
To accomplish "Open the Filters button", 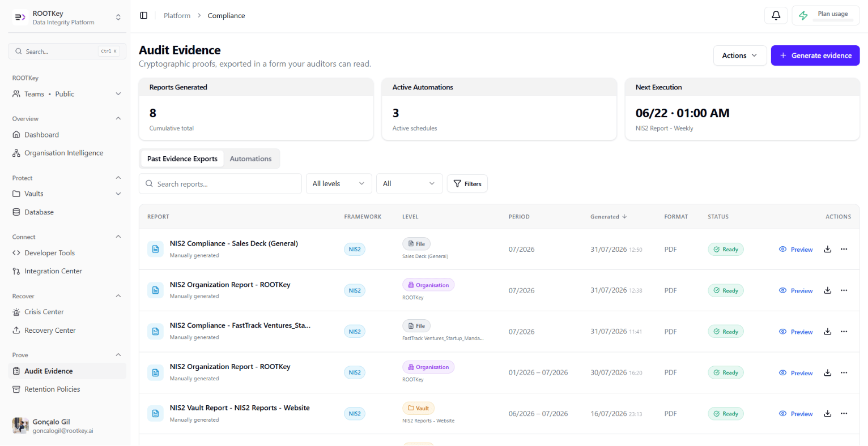I will (x=467, y=184).
